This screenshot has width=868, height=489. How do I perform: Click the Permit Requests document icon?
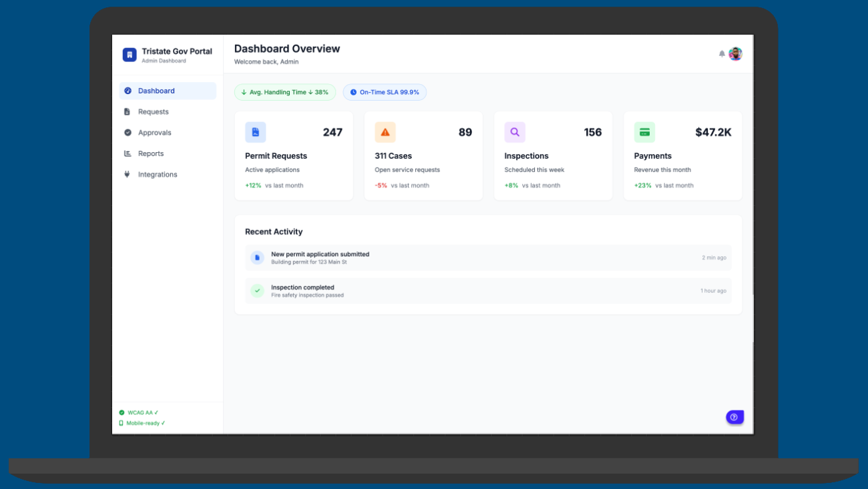pyautogui.click(x=255, y=132)
